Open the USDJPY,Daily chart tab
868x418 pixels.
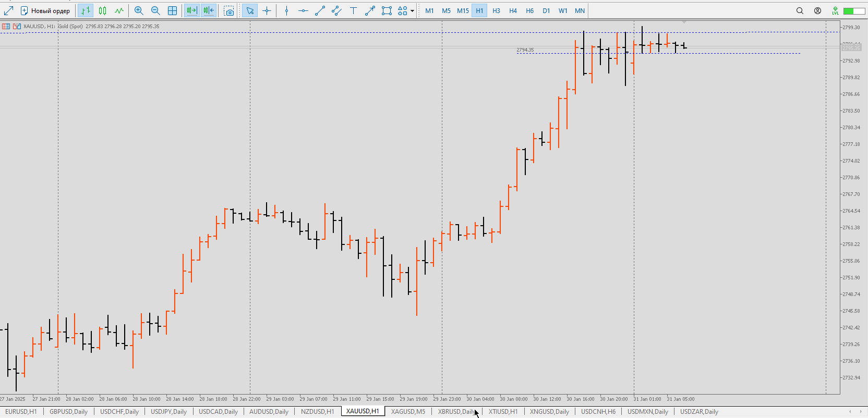[168, 411]
